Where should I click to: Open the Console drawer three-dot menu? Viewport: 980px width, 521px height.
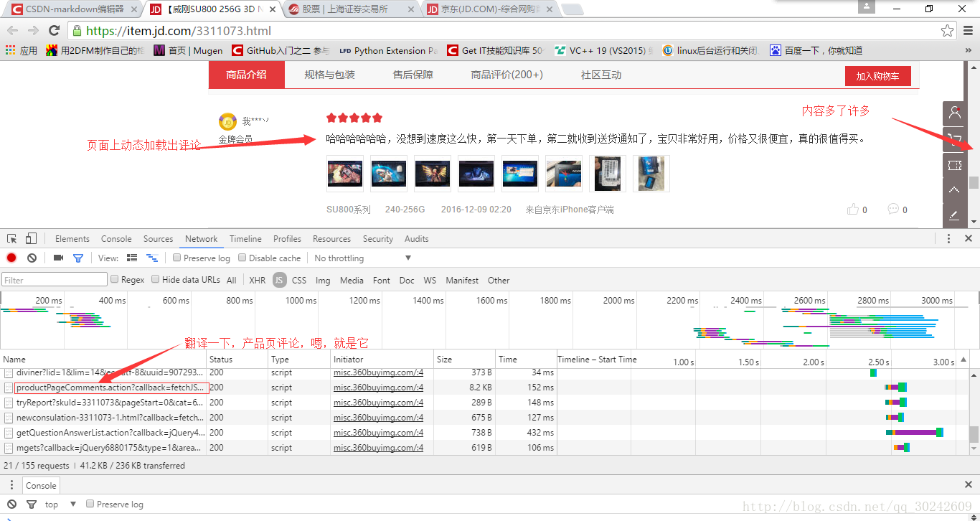[x=11, y=485]
